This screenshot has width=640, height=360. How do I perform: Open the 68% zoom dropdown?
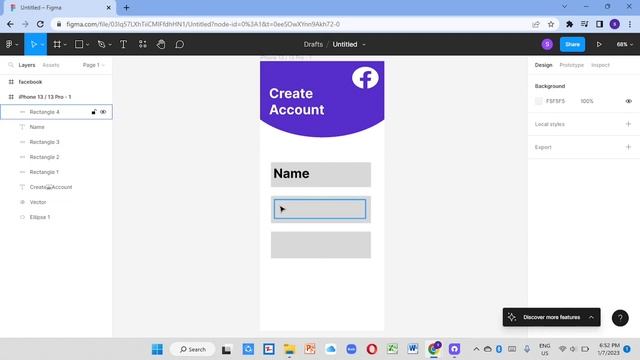pyautogui.click(x=624, y=44)
